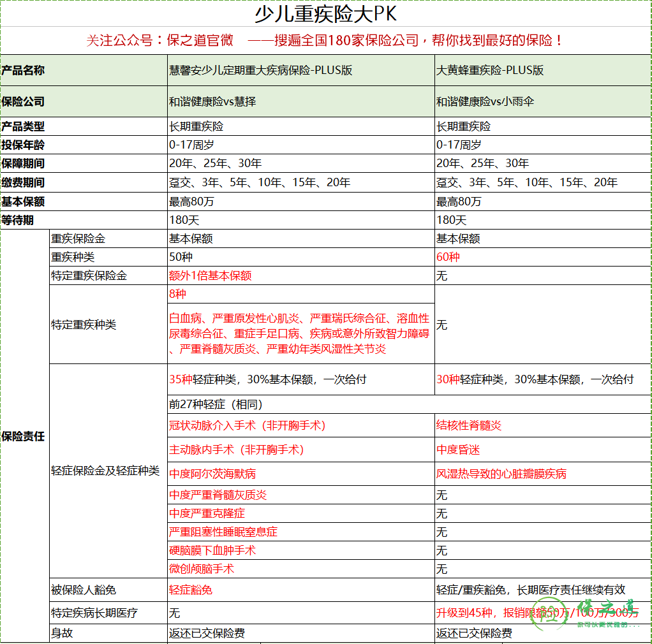Click "180天" in the 大黄蜂 column
Screen dimensions: 652x644
pos(543,220)
